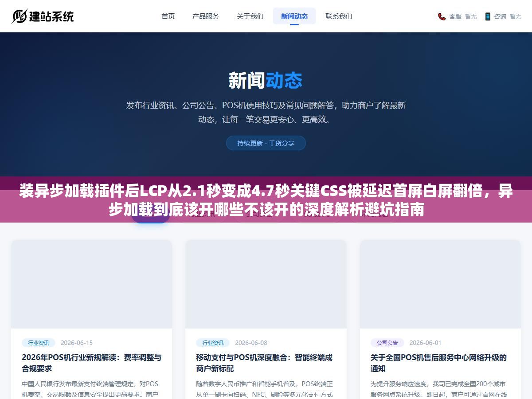
Task: Click the 建站系统 logo
Action: (x=43, y=16)
